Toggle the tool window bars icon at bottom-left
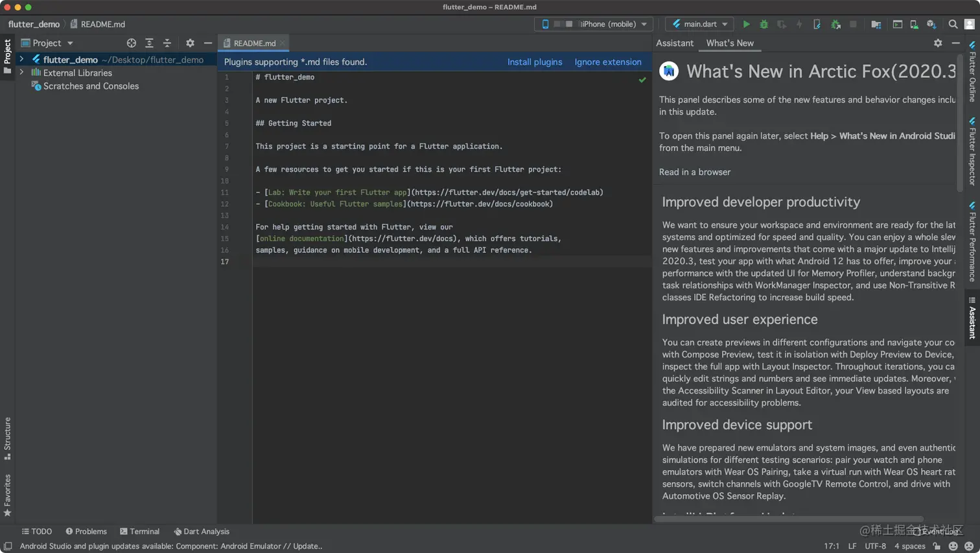The image size is (980, 553). pyautogui.click(x=8, y=546)
